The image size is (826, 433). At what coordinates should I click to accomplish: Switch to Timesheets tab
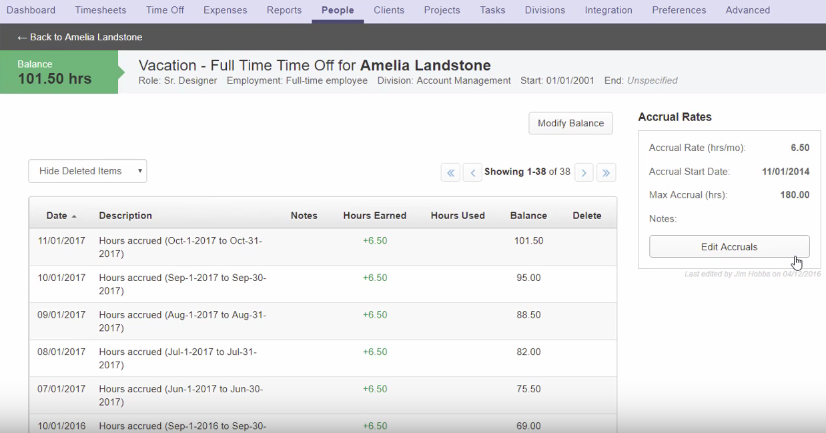[100, 10]
